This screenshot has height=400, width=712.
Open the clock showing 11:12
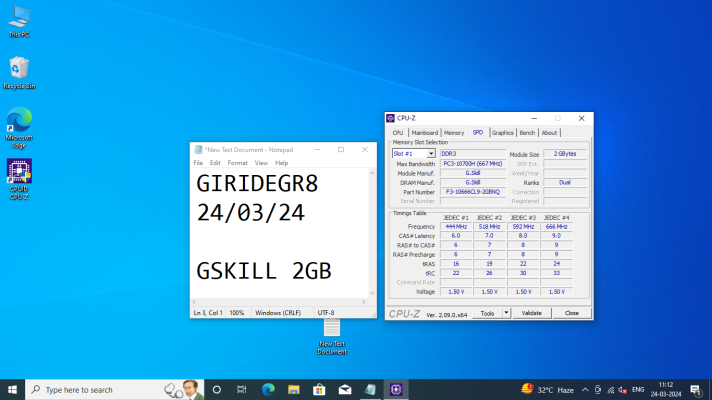666,390
